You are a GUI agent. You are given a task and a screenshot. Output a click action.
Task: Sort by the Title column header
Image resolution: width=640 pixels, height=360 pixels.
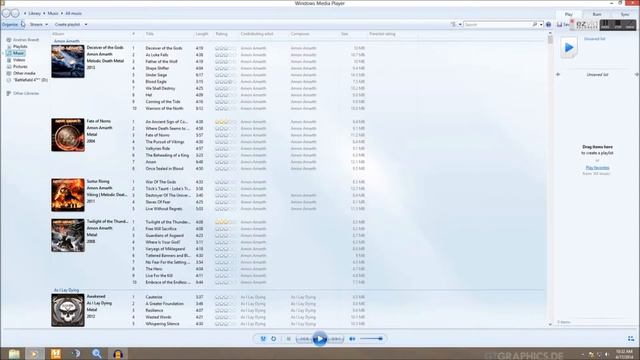click(x=150, y=34)
